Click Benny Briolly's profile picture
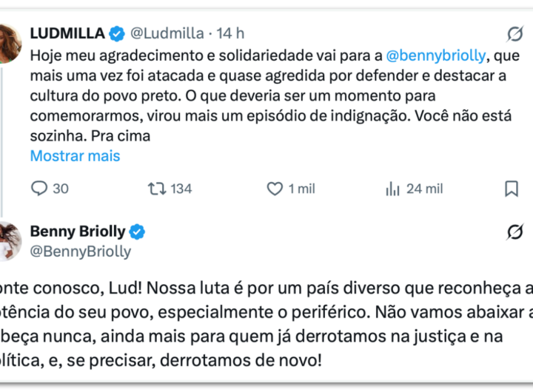 tap(10, 241)
